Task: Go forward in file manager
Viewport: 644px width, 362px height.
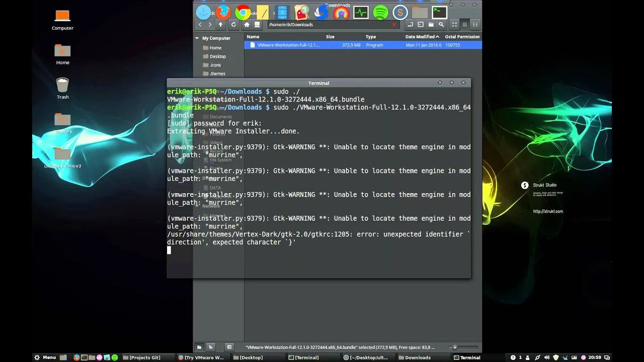Action: [210, 25]
